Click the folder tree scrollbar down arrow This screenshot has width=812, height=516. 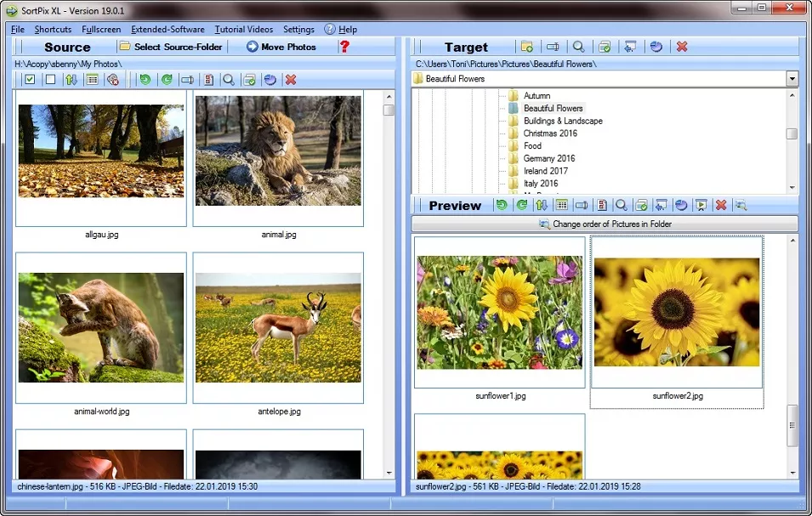coord(792,187)
